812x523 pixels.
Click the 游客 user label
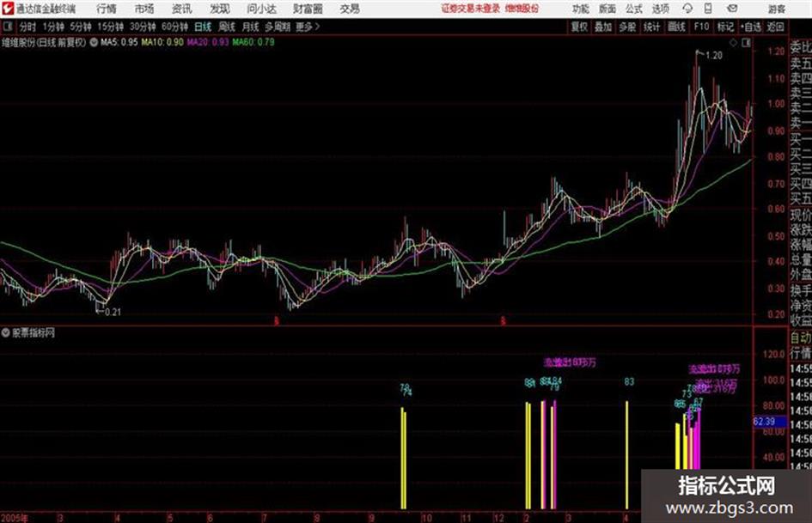point(776,9)
